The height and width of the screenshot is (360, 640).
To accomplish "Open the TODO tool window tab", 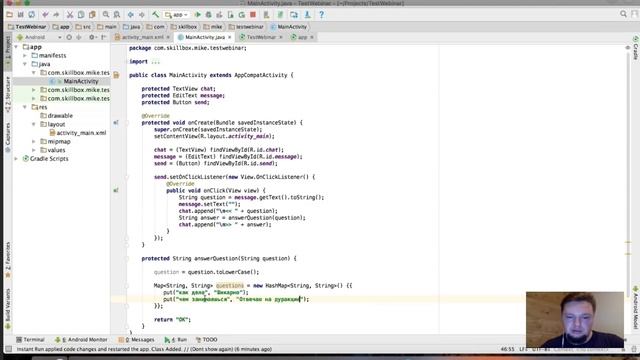I will 207,340.
